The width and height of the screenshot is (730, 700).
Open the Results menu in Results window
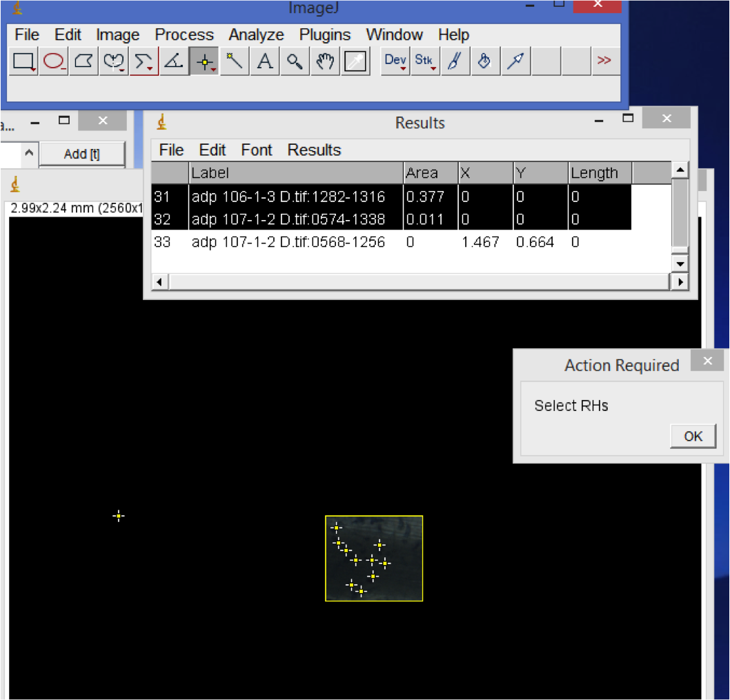(x=314, y=150)
